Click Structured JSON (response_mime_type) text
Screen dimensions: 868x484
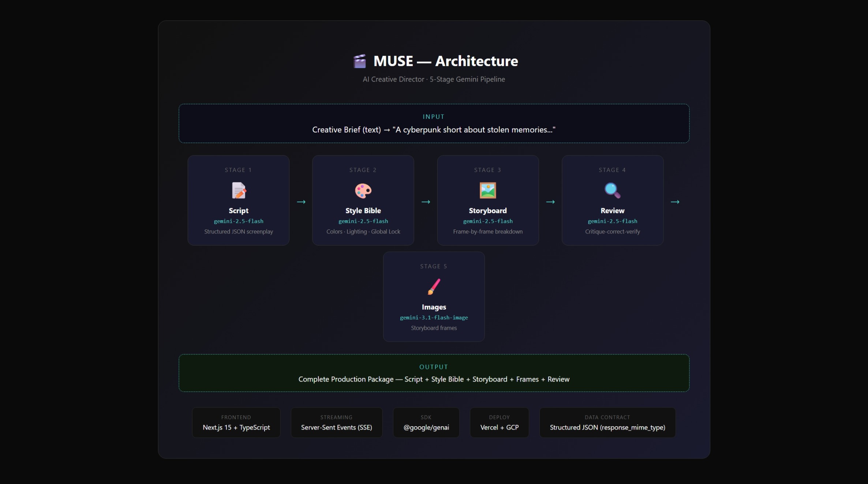[x=607, y=428]
